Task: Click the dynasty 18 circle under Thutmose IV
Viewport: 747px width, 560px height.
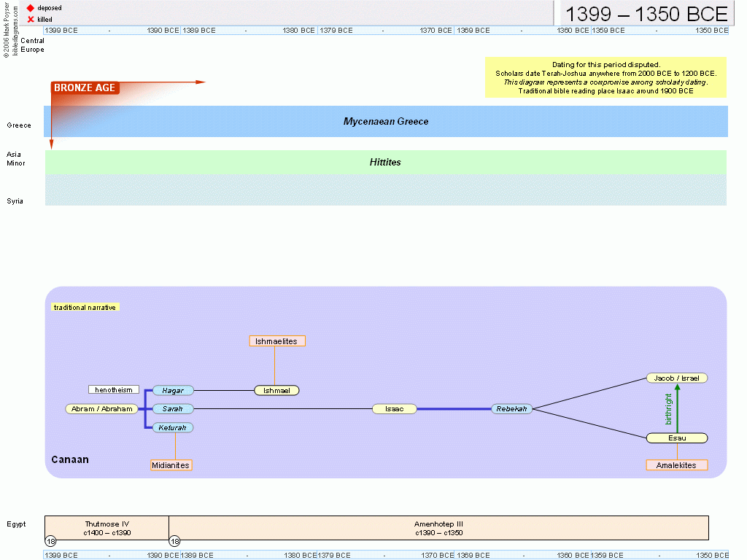Action: tap(50, 541)
